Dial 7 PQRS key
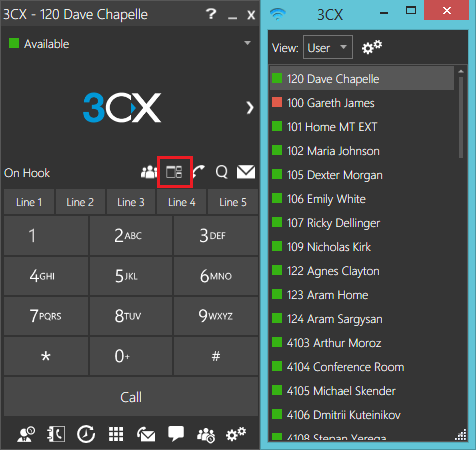Image resolution: width=476 pixels, height=450 pixels. 46,316
